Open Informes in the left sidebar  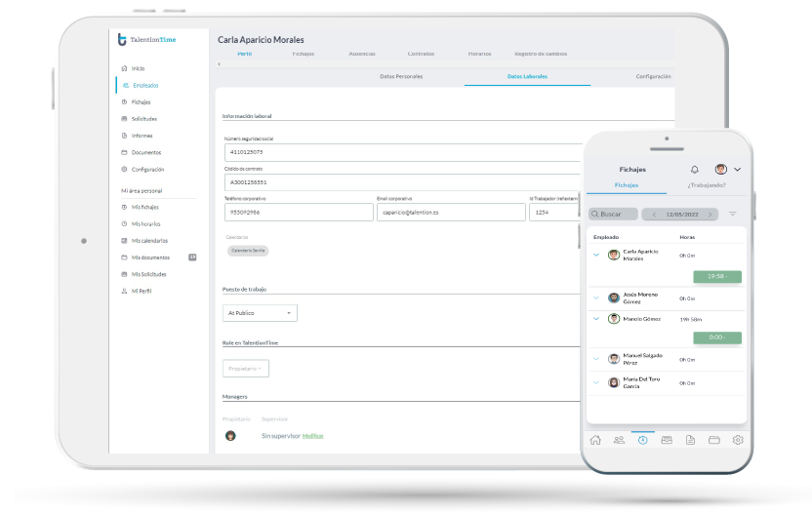click(x=142, y=136)
